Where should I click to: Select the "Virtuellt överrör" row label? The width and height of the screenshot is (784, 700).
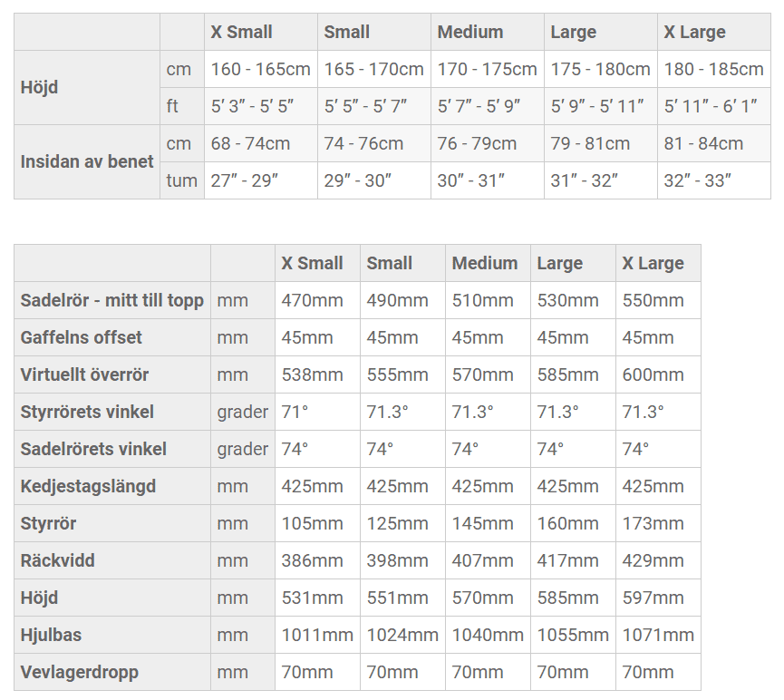coord(84,374)
